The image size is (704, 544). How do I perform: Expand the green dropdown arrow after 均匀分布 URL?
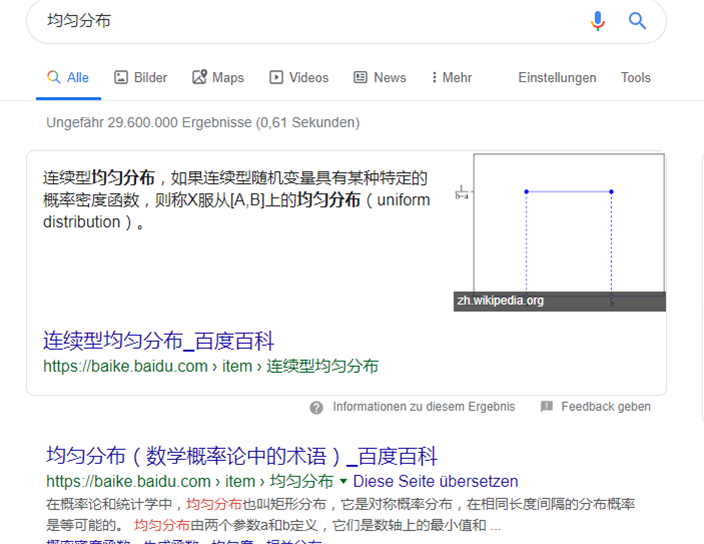tap(343, 481)
